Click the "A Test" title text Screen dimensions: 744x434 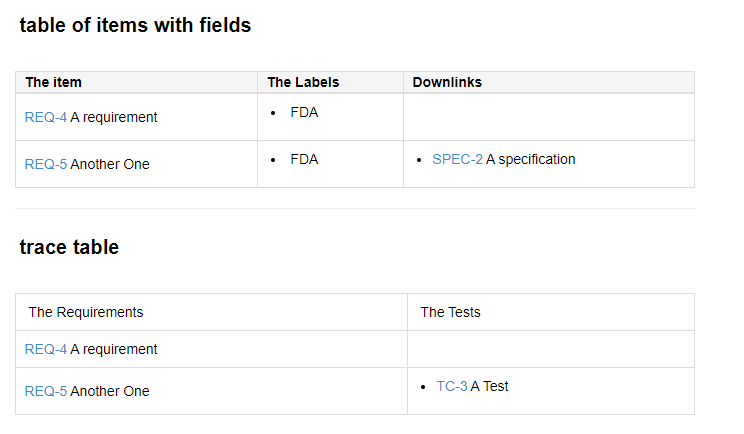pyautogui.click(x=489, y=387)
